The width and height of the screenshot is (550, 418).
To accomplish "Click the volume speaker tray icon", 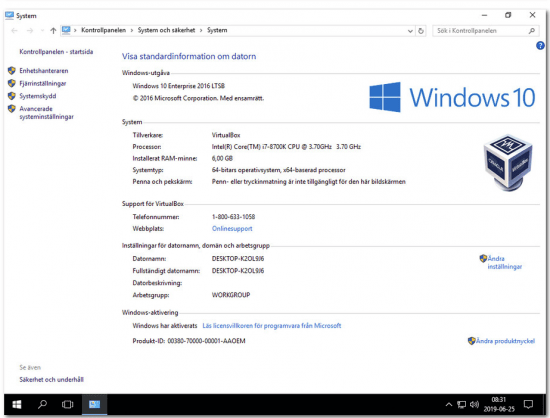I will click(x=474, y=405).
